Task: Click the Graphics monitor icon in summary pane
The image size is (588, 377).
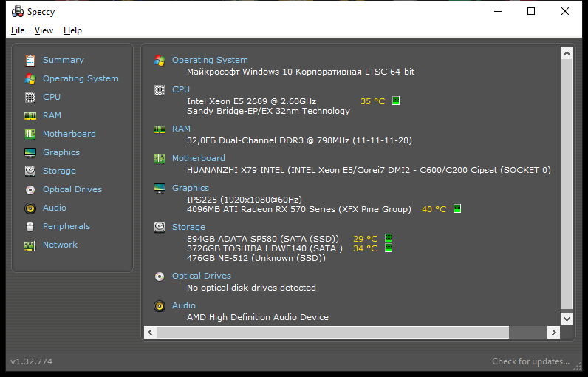Action: (160, 188)
